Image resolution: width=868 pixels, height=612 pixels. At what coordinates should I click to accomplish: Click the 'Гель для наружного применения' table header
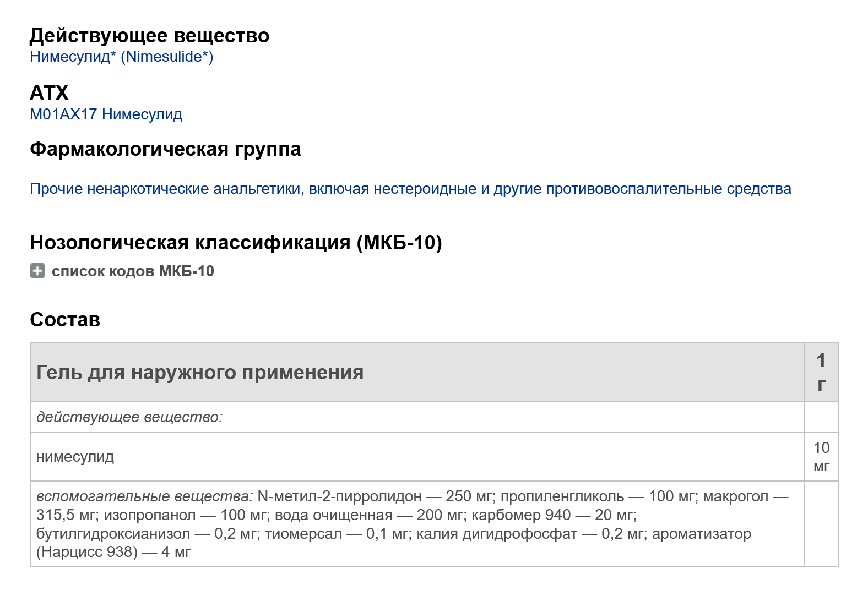(x=417, y=373)
